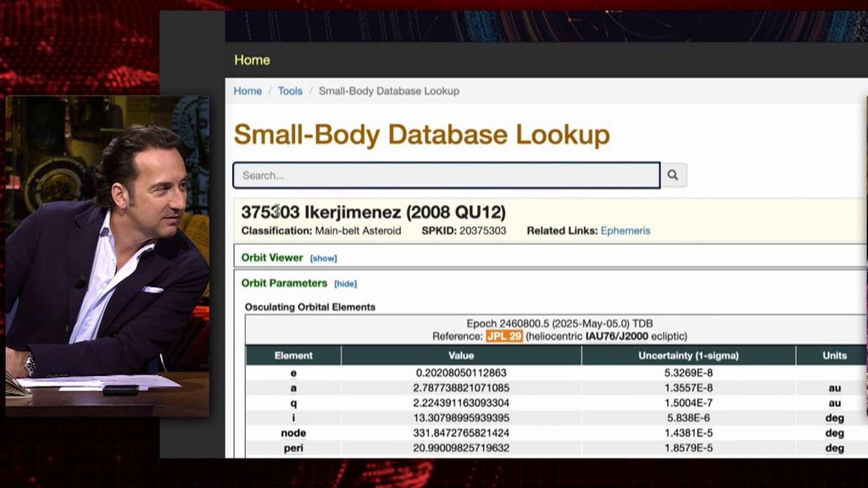
Task: Open the Ephemeris related link
Action: [626, 230]
